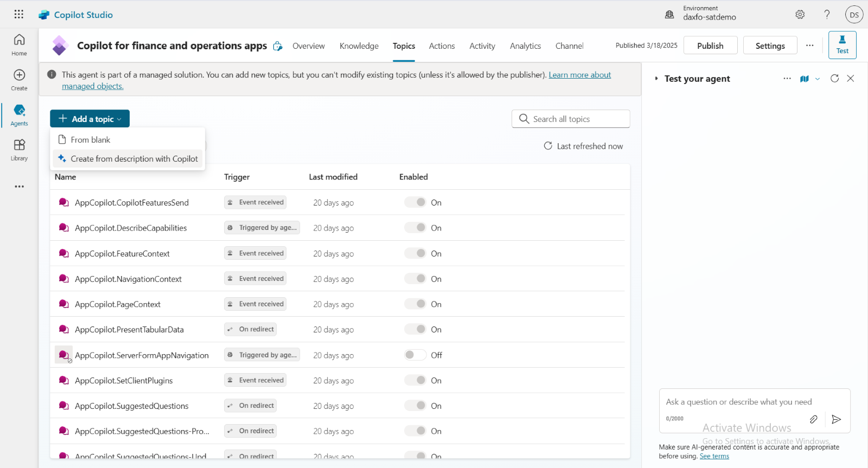
Task: Open the Learn more about managed objects link
Action: click(x=579, y=75)
